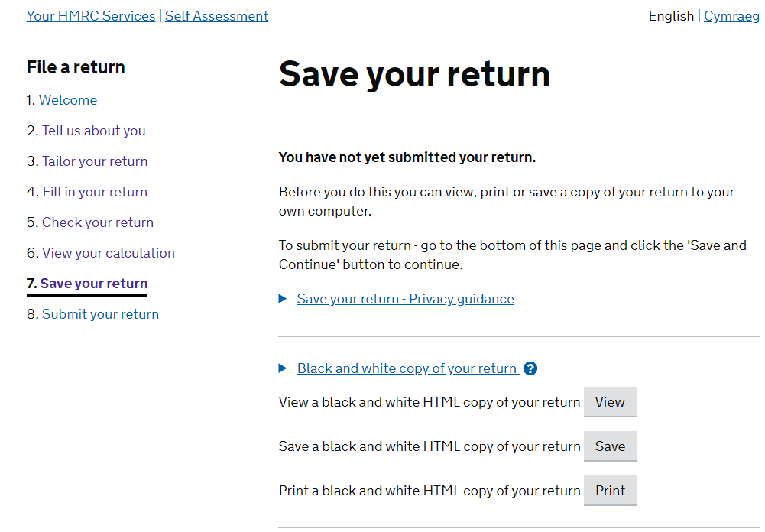Viewport: 765px width, 532px height.
Task: Expand the Privacy guidance disclosure triangle
Action: pos(283,299)
